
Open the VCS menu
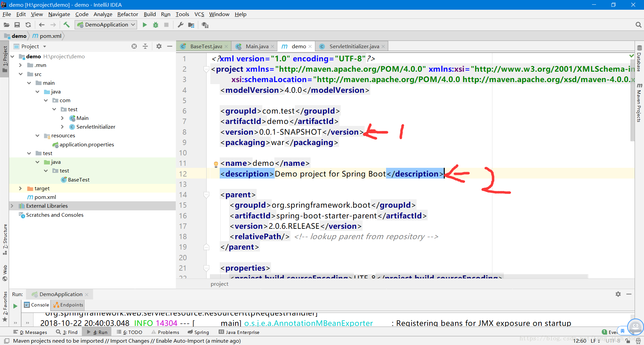(x=199, y=14)
